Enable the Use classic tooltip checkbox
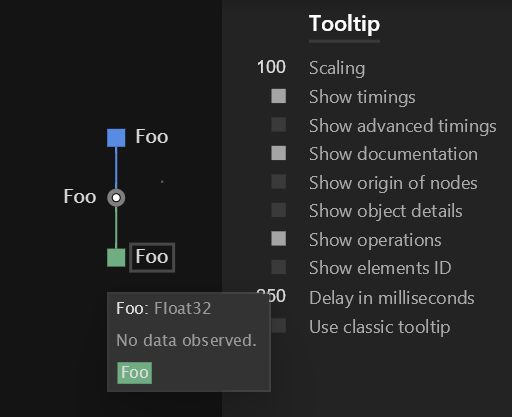Viewport: 512px width, 417px height. (x=279, y=326)
